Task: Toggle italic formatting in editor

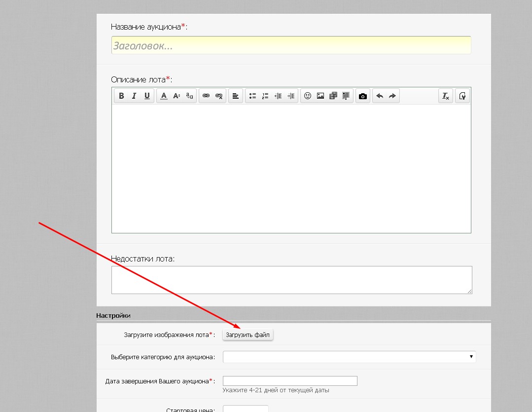Action: pos(134,96)
